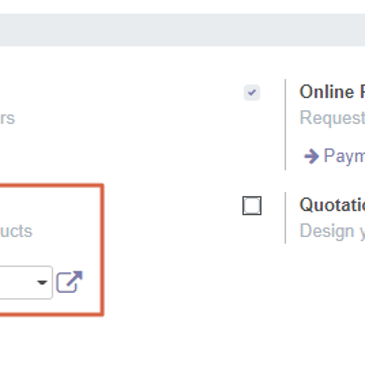The height and width of the screenshot is (365, 365).
Task: Click the vertical divider beside Quotatio title
Action: 285,218
